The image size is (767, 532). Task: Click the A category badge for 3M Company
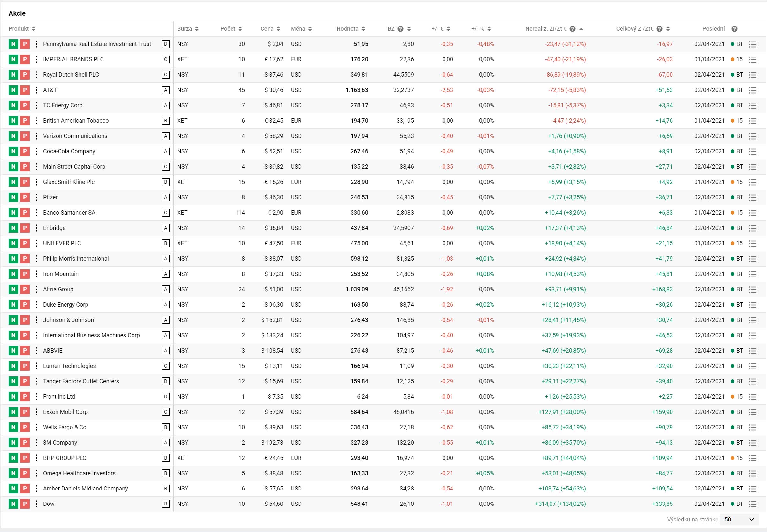pos(166,443)
